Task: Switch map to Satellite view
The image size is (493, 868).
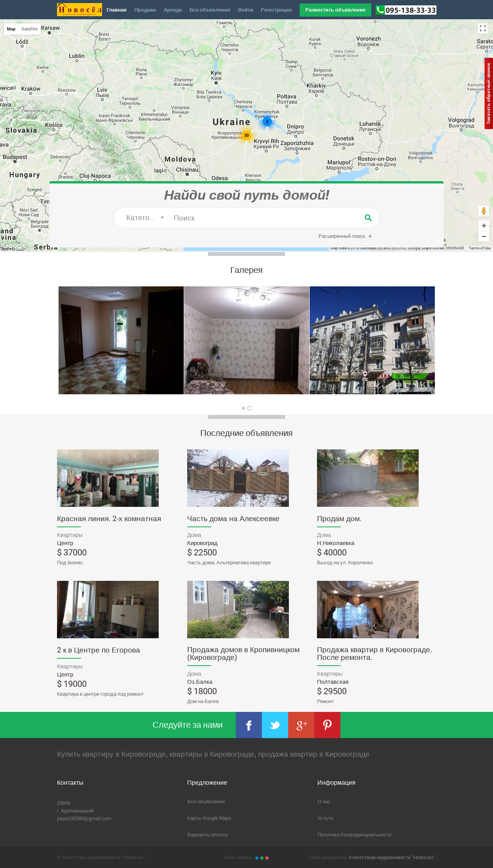Action: tap(30, 29)
